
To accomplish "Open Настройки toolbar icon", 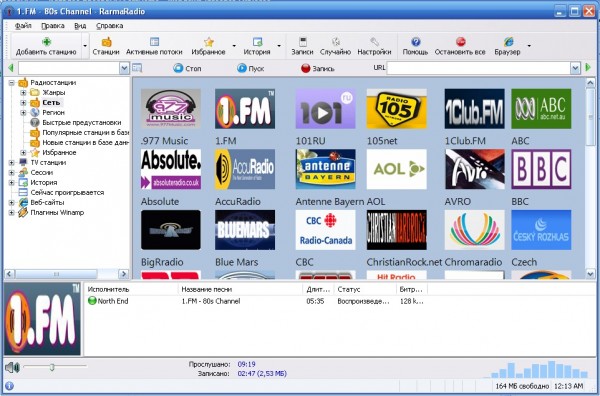I will click(374, 42).
